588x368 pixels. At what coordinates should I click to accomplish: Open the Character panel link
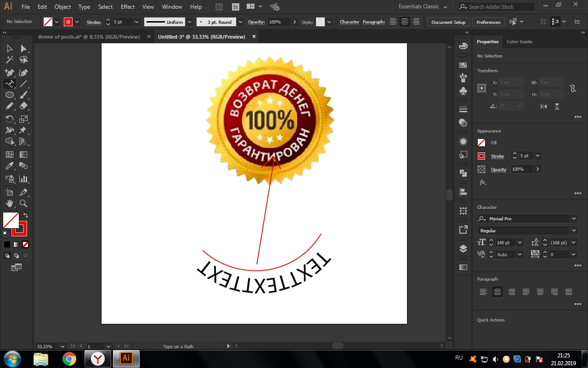350,22
